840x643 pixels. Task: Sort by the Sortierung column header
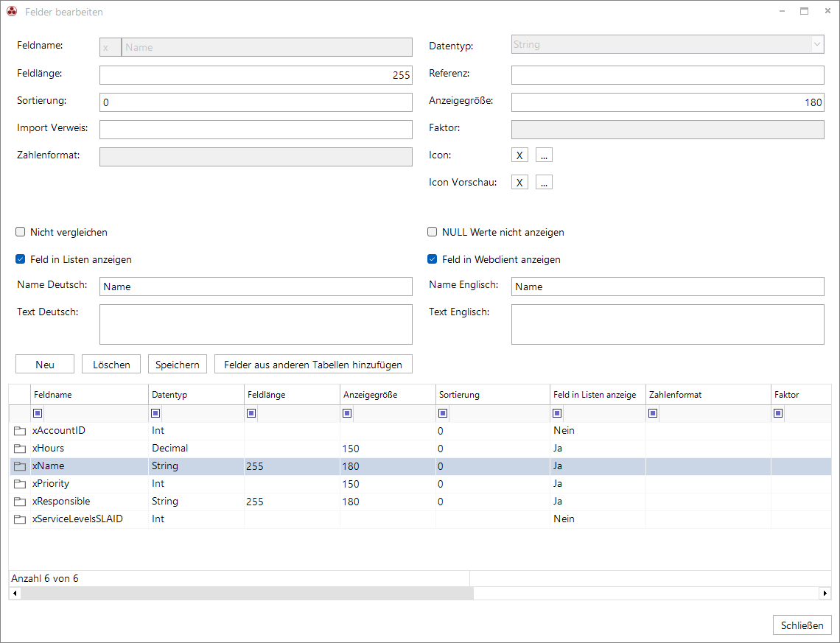coord(493,395)
